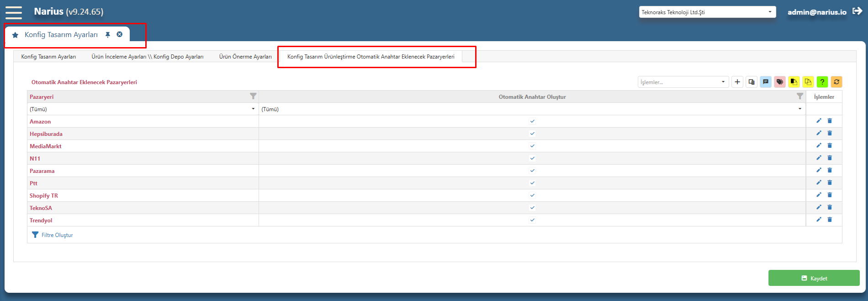
Task: Toggle Otomatik Anahtar checkbox for Ptt
Action: pyautogui.click(x=532, y=183)
